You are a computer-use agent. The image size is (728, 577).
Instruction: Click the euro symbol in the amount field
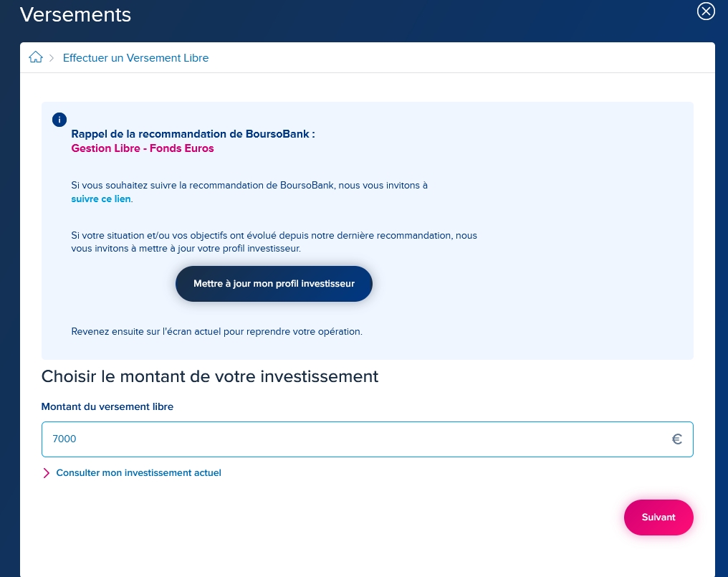click(x=676, y=439)
